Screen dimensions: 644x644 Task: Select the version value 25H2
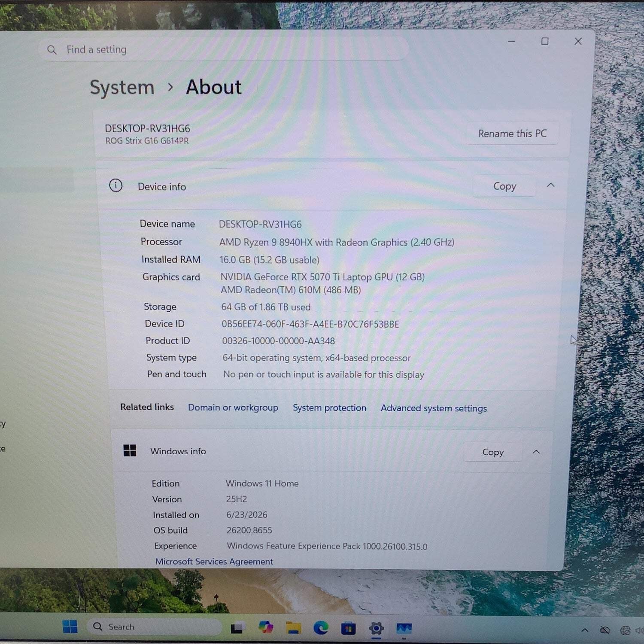pos(237,499)
